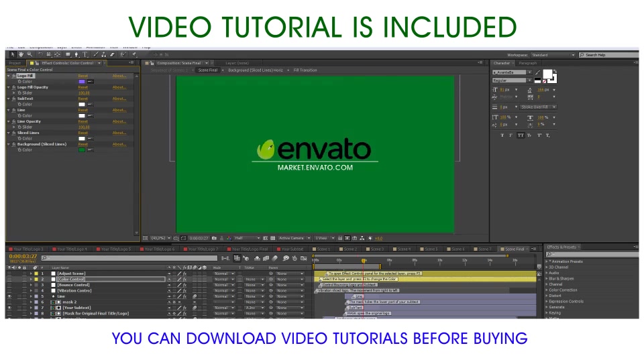Expand the Adjust Scene layer twirl arrow
Image resolution: width=644 pixels, height=362 pixels.
(x=31, y=274)
